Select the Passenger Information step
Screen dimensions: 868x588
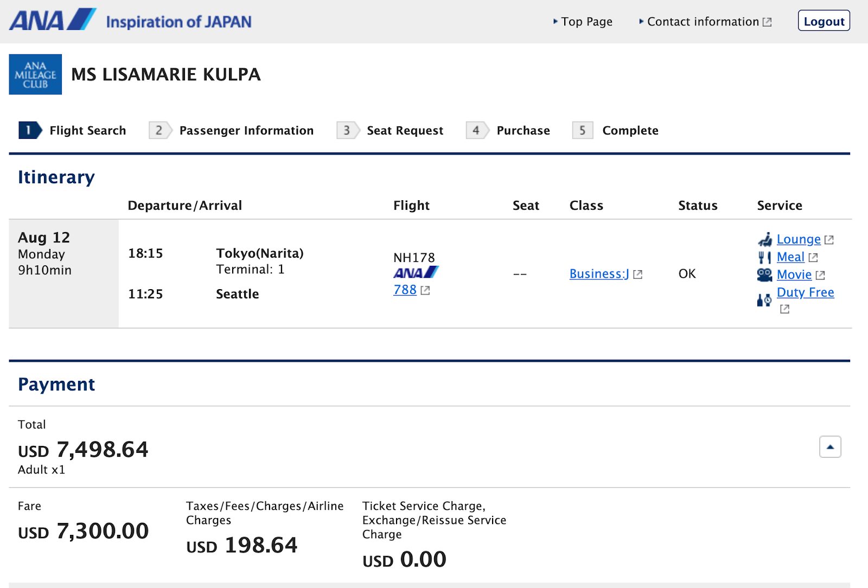246,131
